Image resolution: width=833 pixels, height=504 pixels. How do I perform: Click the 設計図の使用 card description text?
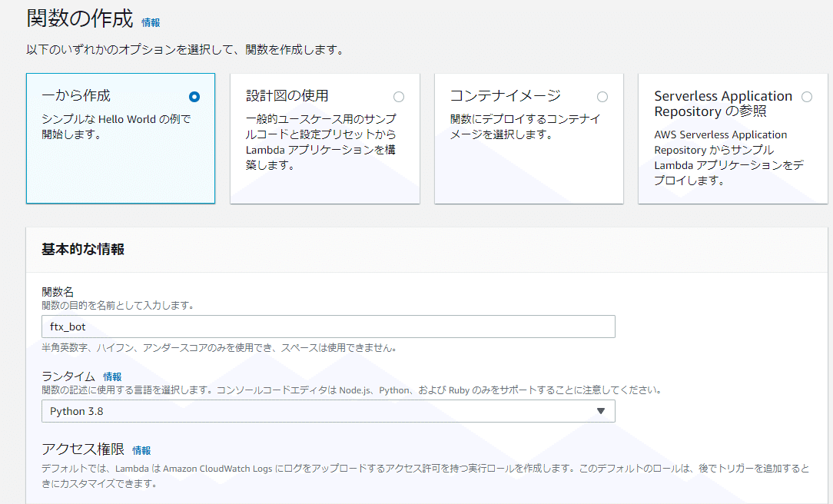[320, 142]
